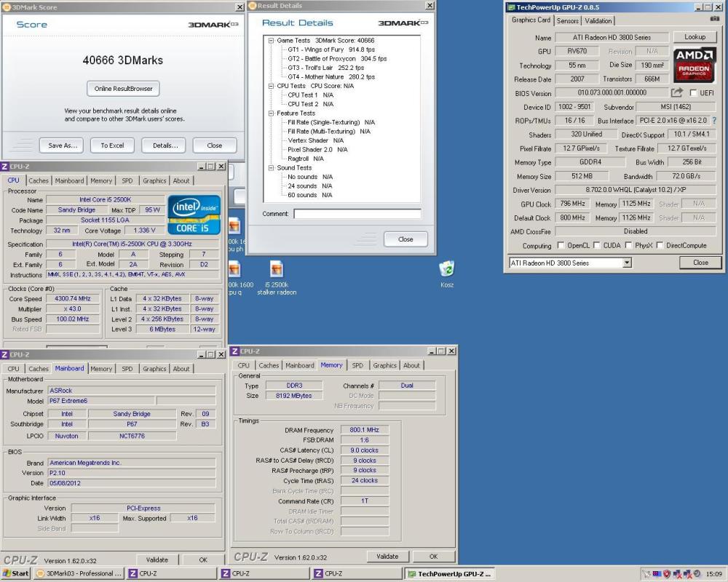Click the GPU-Z BIOS Version field
728x582 pixels.
pyautogui.click(x=612, y=92)
